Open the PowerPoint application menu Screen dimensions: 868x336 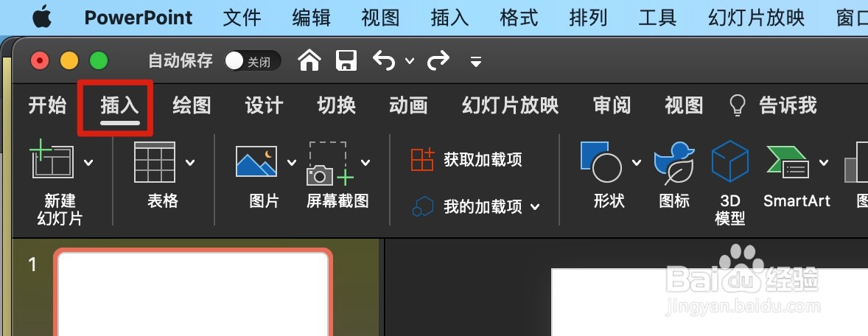pyautogui.click(x=139, y=18)
